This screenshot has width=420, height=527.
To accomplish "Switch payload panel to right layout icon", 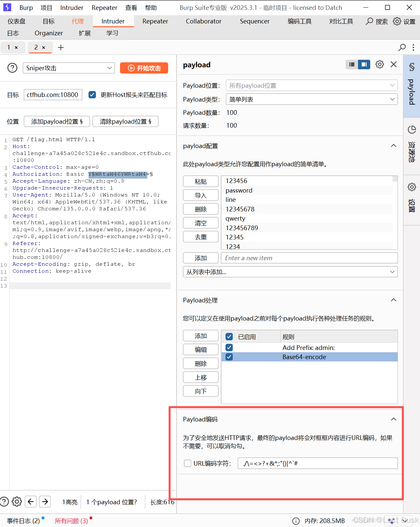I will [364, 64].
